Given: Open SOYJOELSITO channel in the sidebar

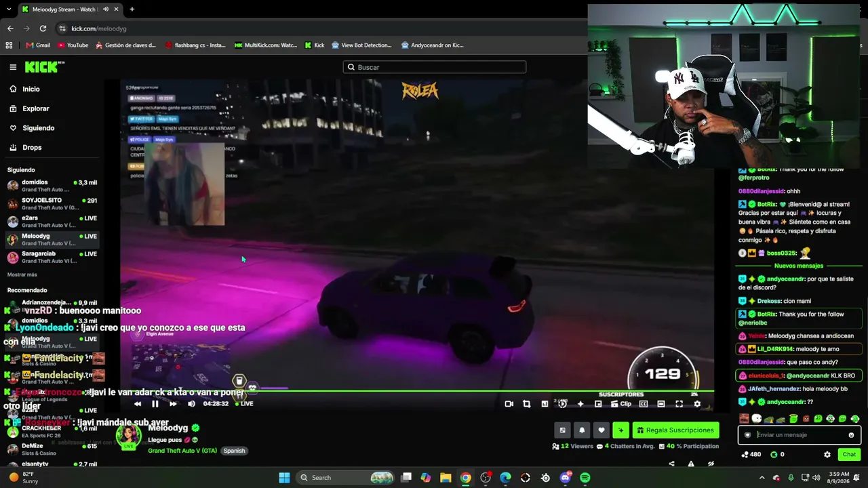Looking at the screenshot, I should 52,204.
